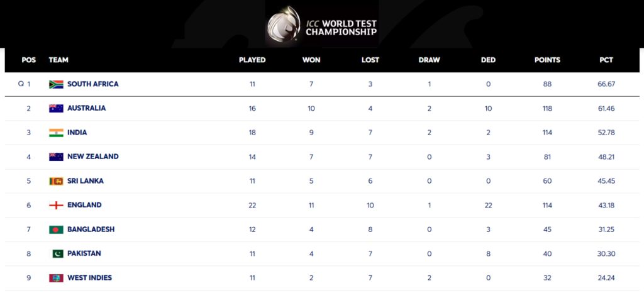The height and width of the screenshot is (293, 644).
Task: Click the Pakistan flag icon
Action: point(57,253)
